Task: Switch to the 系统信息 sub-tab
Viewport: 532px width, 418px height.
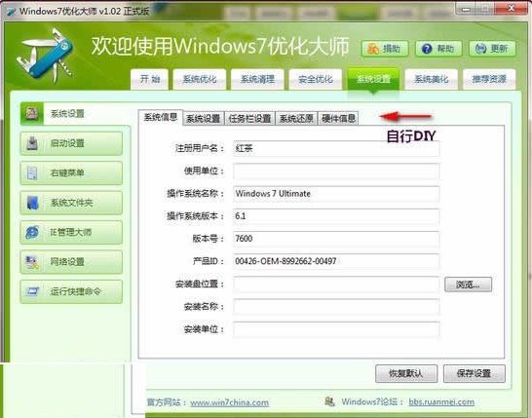Action: tap(161, 117)
